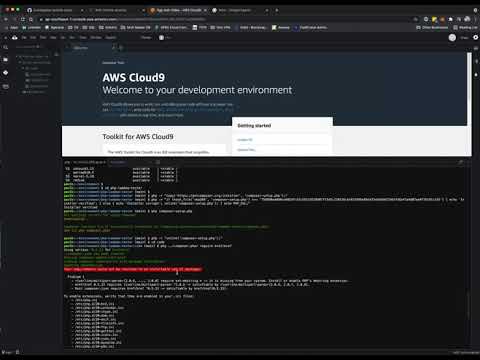
Task: Open a new browser tab
Action: [x=276, y=10]
